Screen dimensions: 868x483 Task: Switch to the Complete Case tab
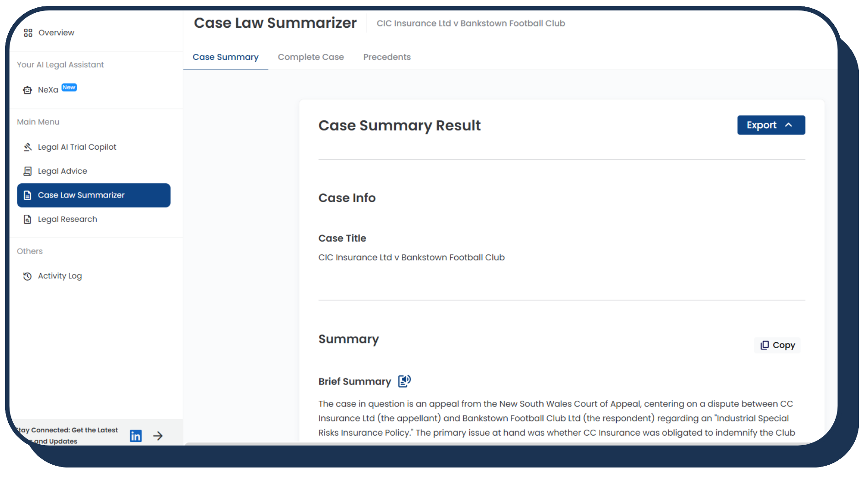tap(311, 57)
